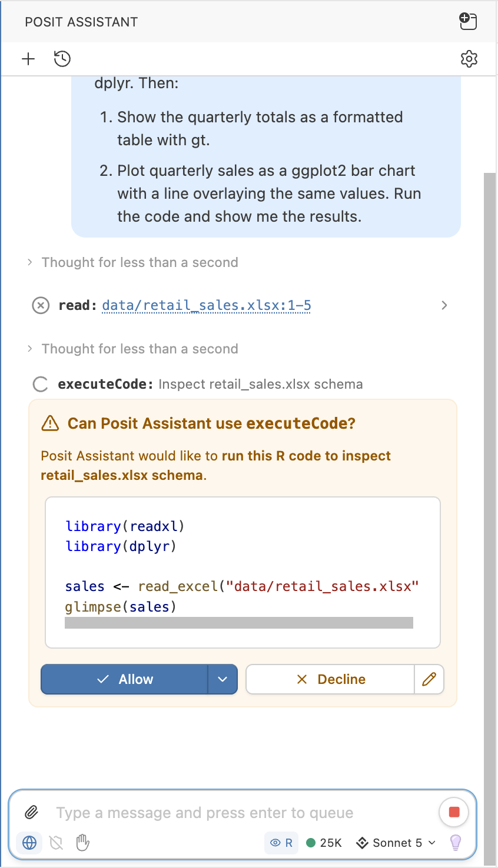Toggle the raised hand approval icon
498x868 pixels.
(83, 843)
